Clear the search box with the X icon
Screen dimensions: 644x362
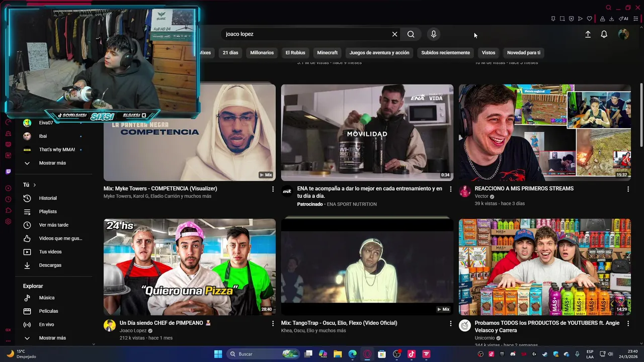394,34
